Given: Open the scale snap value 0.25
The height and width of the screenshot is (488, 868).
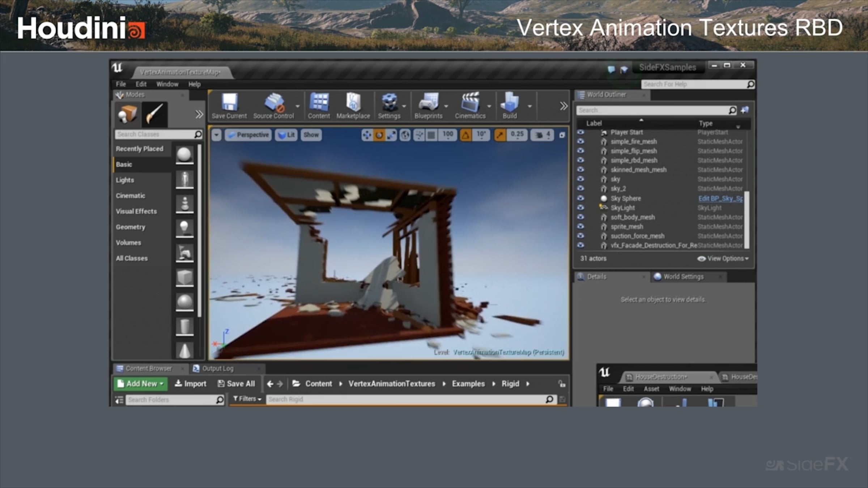Looking at the screenshot, I should (x=517, y=134).
